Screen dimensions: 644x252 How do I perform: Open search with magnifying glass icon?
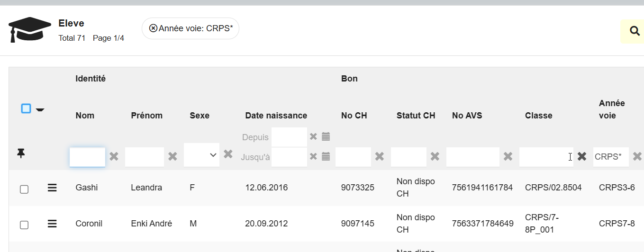[635, 31]
